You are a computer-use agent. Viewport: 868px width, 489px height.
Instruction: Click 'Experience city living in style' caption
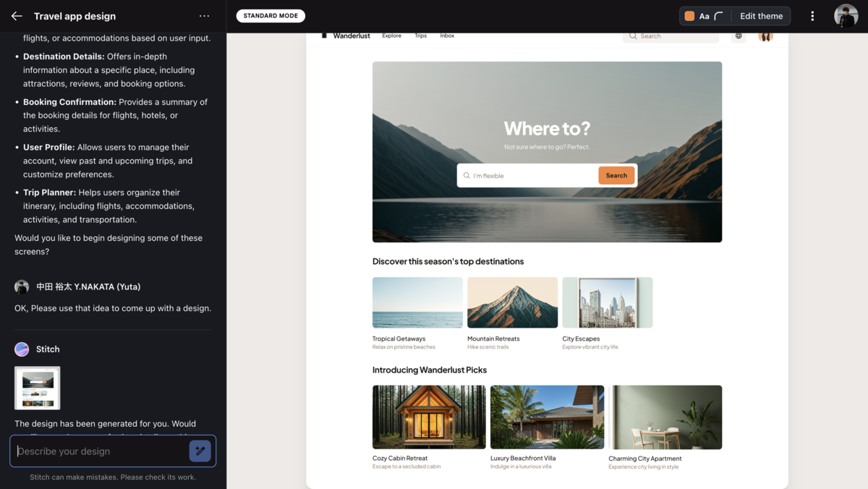point(644,467)
